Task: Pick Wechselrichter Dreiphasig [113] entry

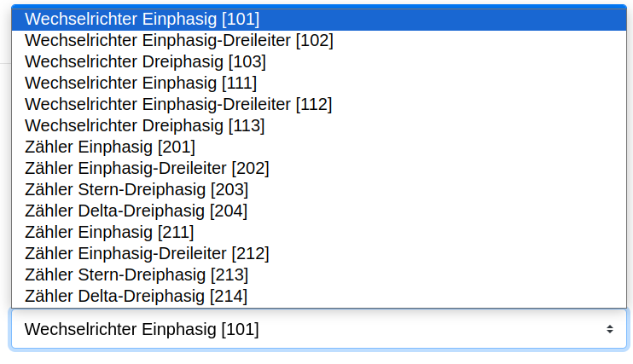Action: (x=319, y=125)
